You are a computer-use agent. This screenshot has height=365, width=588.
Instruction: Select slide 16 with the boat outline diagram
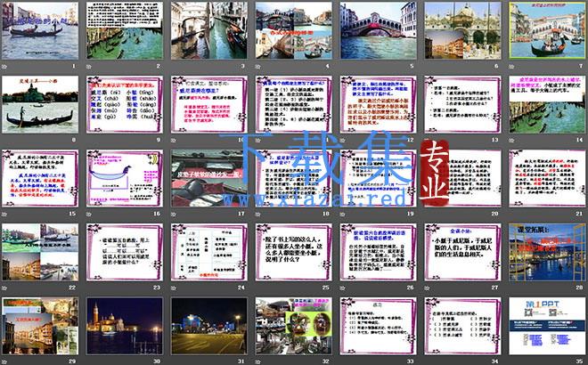(x=125, y=178)
